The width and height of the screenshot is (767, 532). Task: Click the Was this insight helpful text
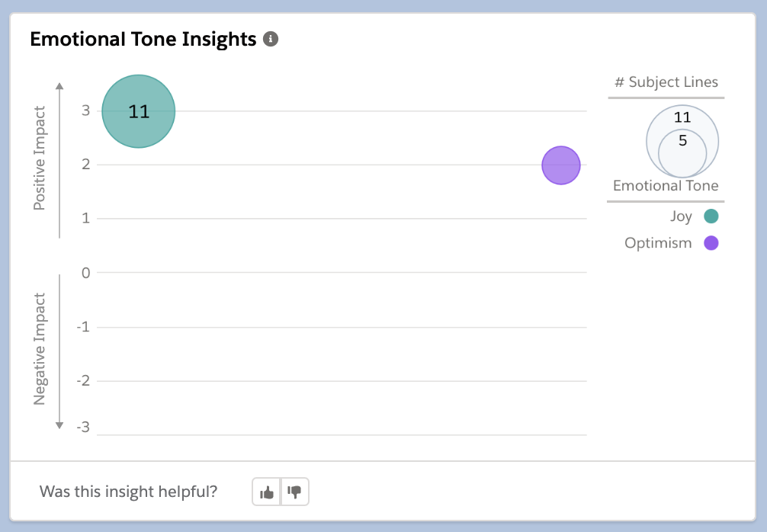point(128,491)
